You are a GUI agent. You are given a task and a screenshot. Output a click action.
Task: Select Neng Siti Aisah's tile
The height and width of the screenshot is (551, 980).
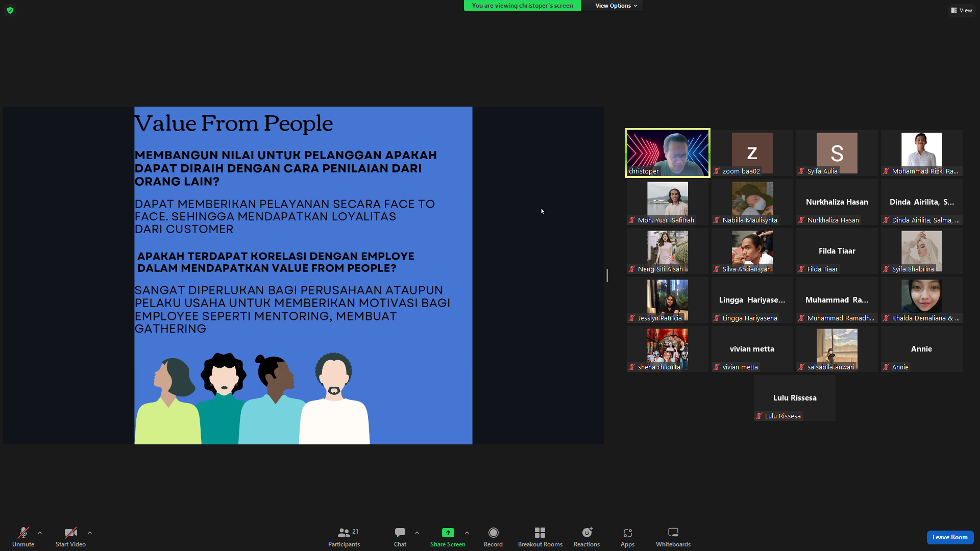pos(668,251)
